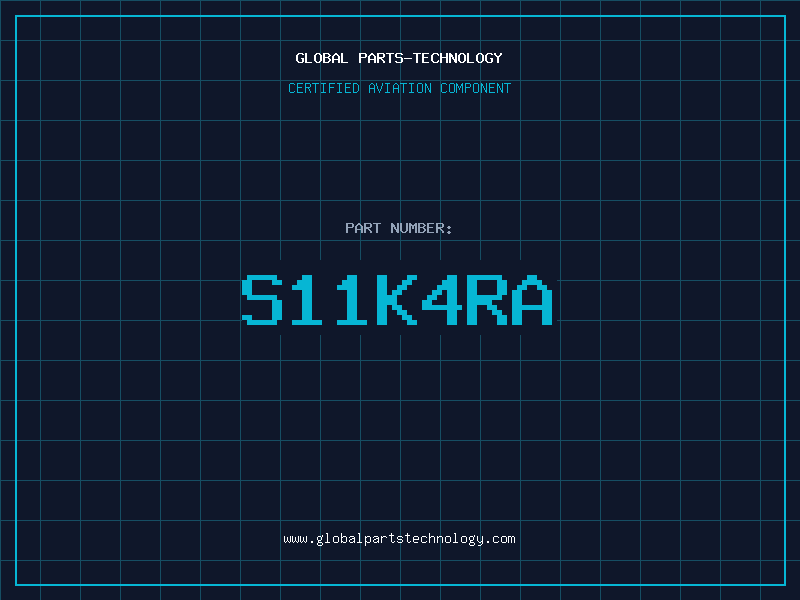
Task: Select the S11K4RA part number
Action: coord(397,300)
